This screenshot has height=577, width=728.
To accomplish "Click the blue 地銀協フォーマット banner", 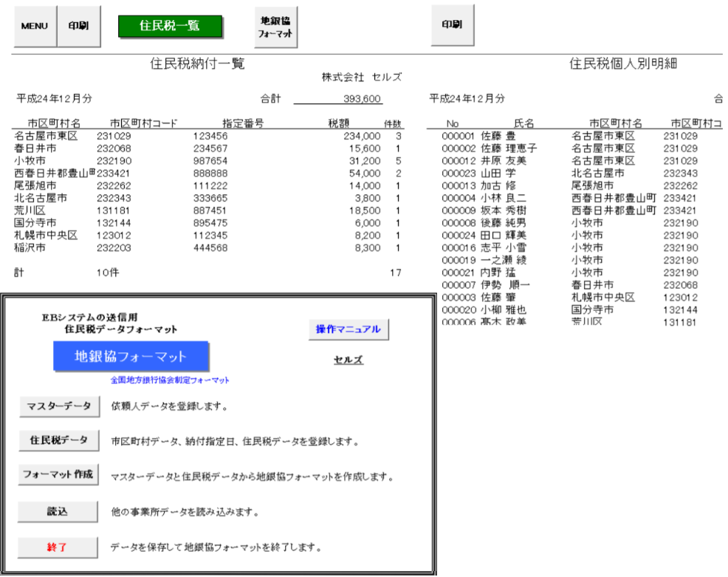I will coord(131,356).
